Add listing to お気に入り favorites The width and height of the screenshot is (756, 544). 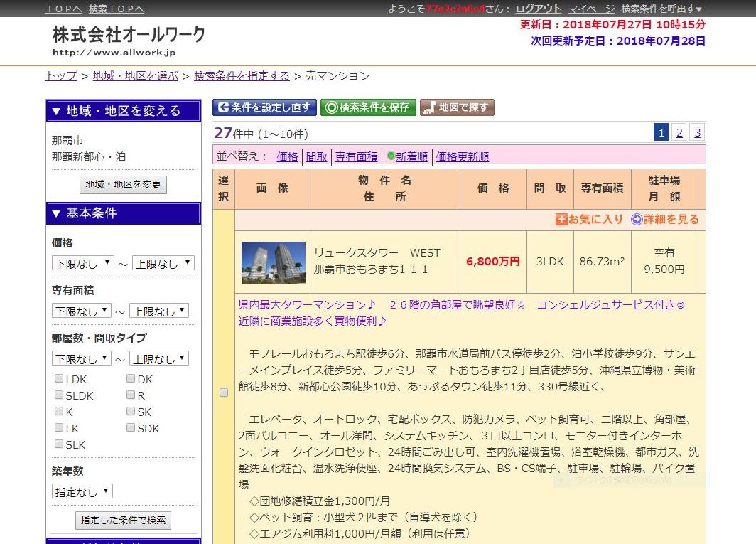point(589,220)
